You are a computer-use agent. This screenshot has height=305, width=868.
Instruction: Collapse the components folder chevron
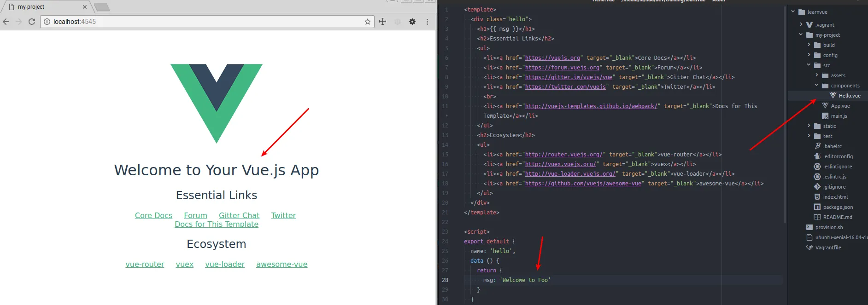click(x=816, y=85)
